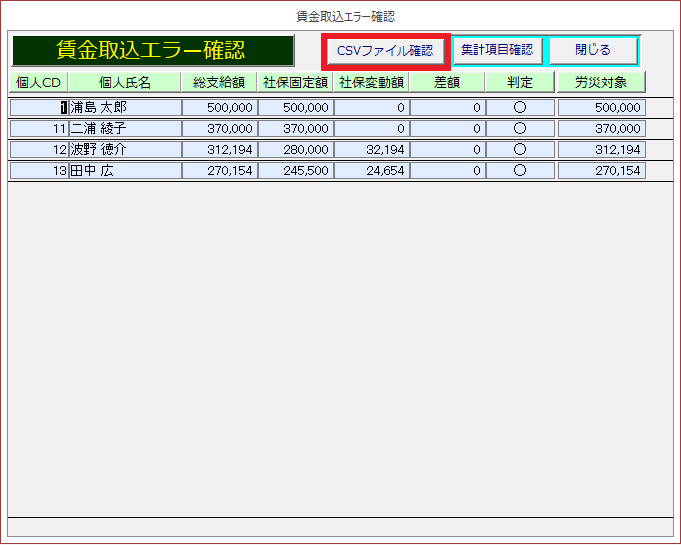Click the 労災対象 column header
This screenshot has width=681, height=545.
[x=601, y=82]
